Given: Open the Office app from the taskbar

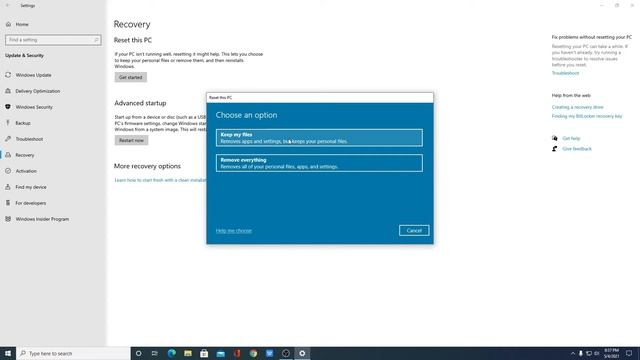Looking at the screenshot, I should tap(237, 353).
